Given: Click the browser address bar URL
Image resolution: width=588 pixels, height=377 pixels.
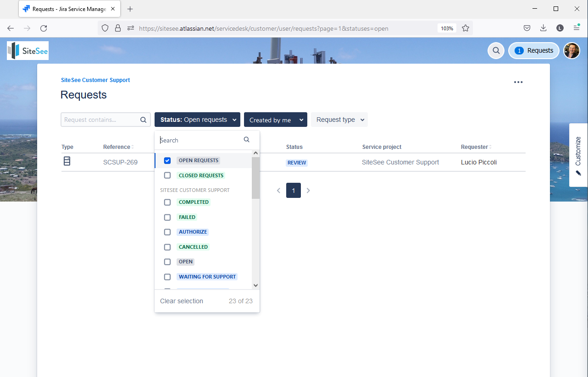Looking at the screenshot, I should 264,28.
